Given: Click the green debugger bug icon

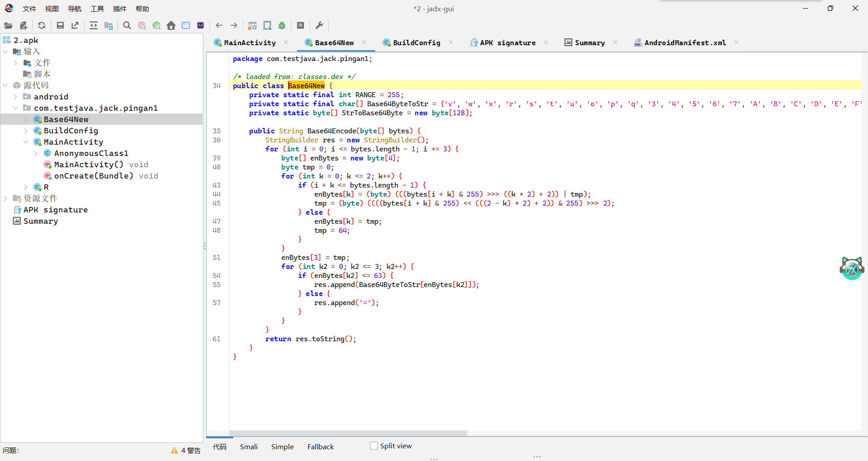Looking at the screenshot, I should tap(282, 26).
